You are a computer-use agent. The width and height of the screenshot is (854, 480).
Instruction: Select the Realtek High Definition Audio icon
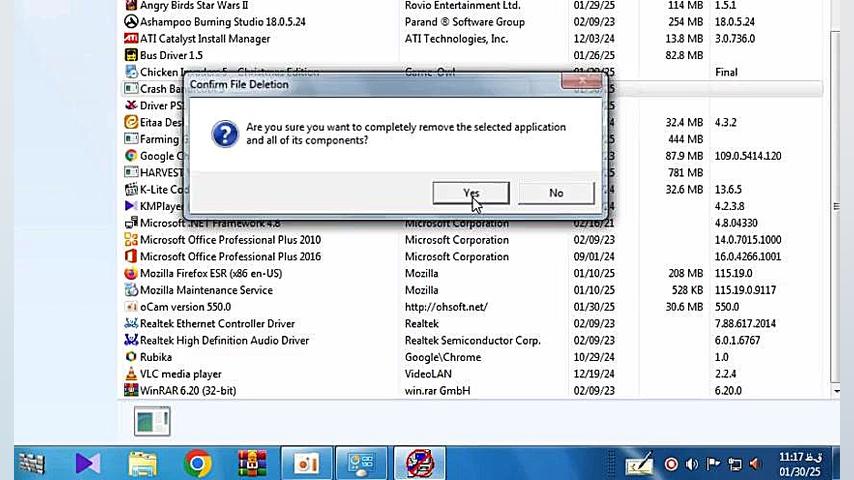[x=131, y=340]
